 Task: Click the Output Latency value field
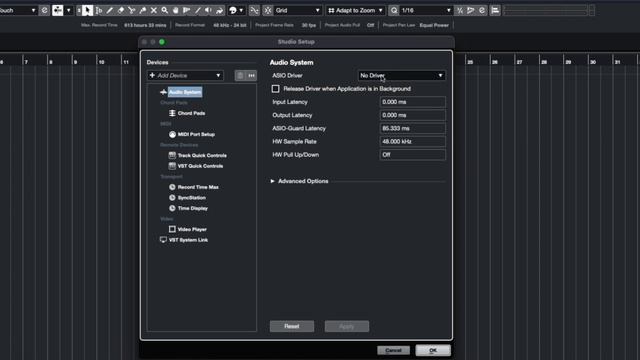point(413,115)
